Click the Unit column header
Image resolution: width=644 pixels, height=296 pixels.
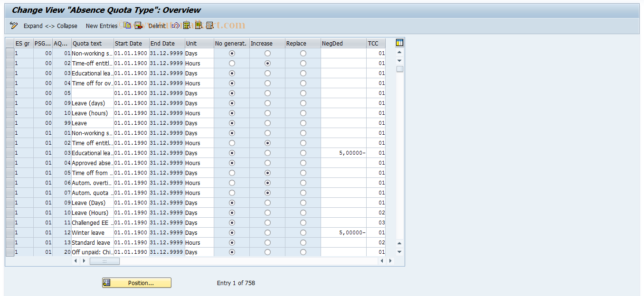click(x=199, y=43)
